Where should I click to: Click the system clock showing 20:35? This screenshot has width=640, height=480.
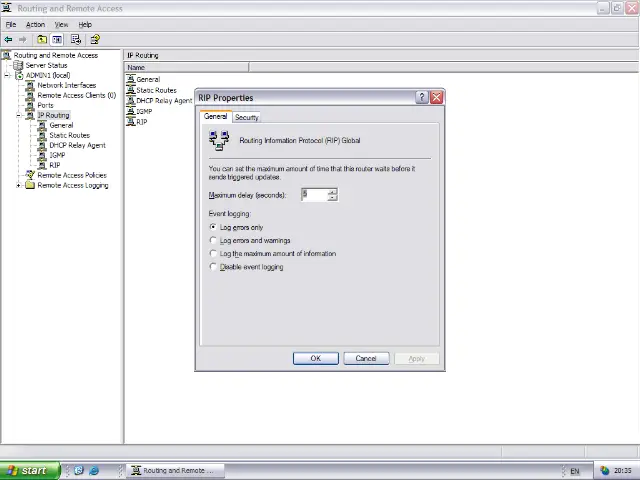coord(622,471)
